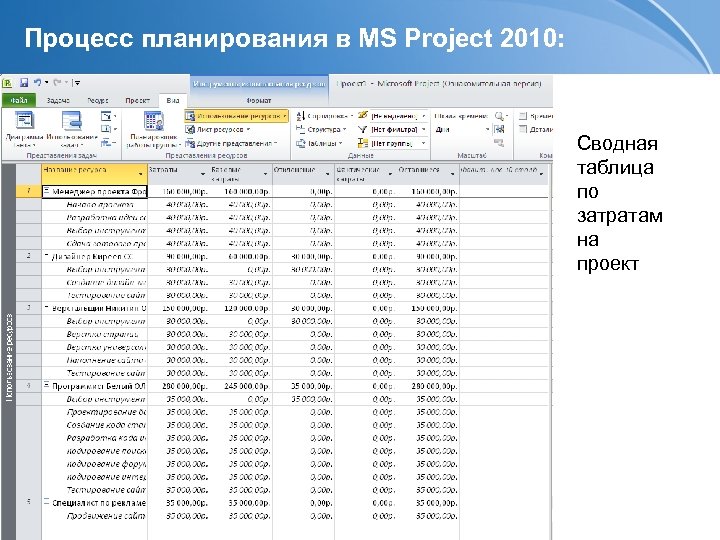
Task: Click the Microsoft Project application icon
Action: click(8, 83)
